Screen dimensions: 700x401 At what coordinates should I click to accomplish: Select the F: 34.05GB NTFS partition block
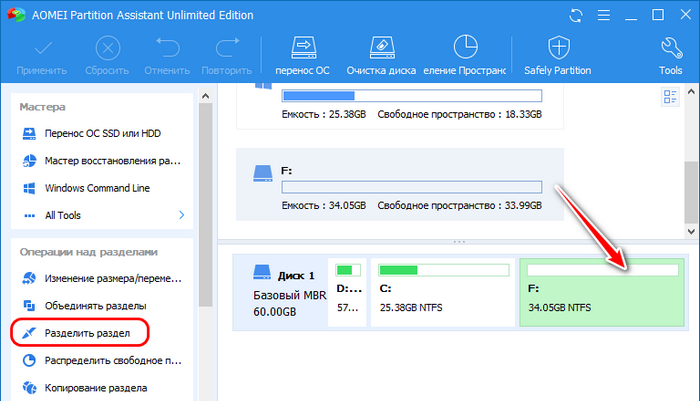(x=602, y=292)
